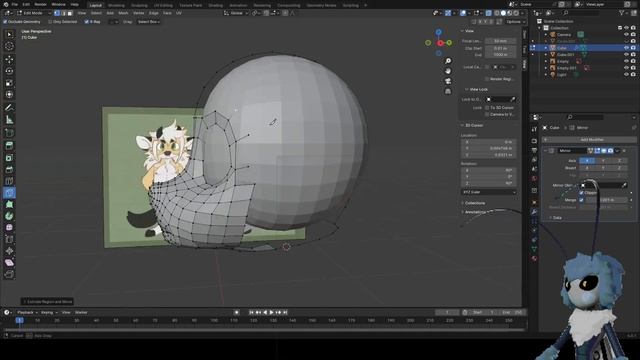Click the zoom magnifier viewport icon
Screen dimensions: 640x360
(x=448, y=61)
